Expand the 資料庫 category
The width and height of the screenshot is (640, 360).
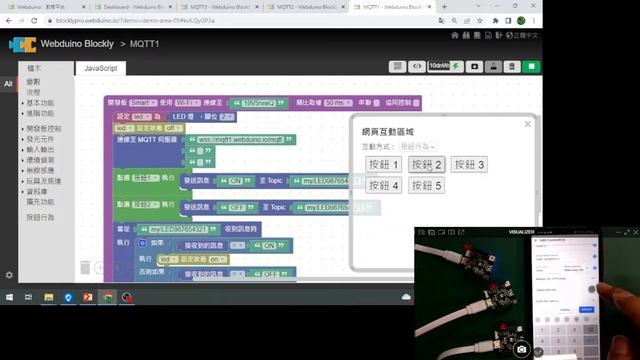(37, 191)
